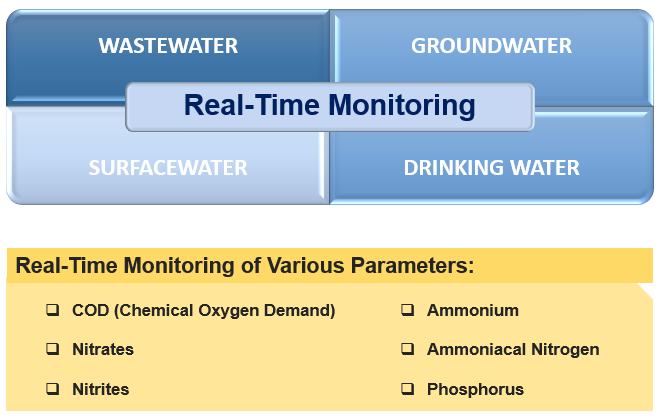Toggle the Nitrites checkbox
Image resolution: width=663 pixels, height=418 pixels.
tap(53, 389)
